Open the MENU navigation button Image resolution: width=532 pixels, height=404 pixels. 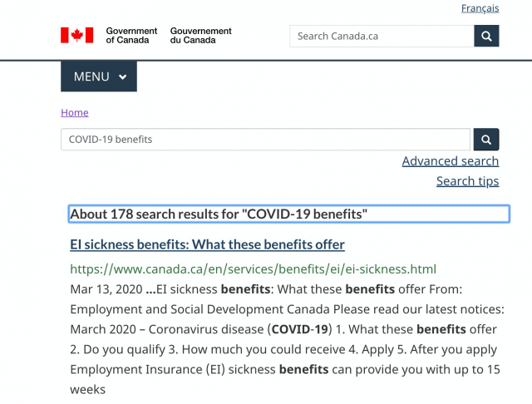(x=99, y=76)
